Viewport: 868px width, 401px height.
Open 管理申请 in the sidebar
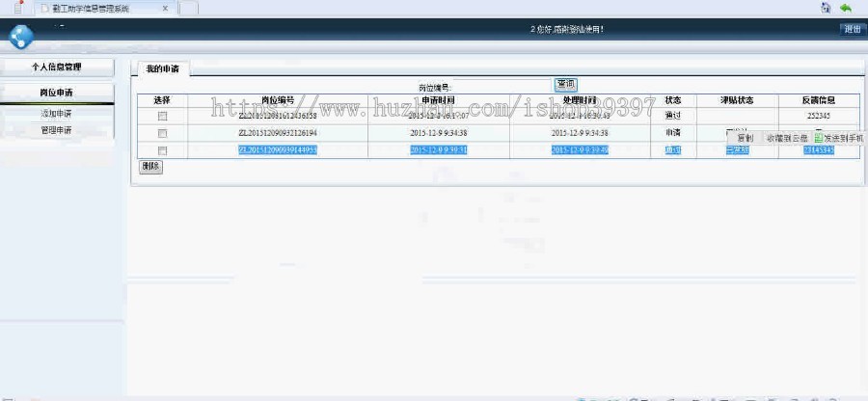[56, 130]
